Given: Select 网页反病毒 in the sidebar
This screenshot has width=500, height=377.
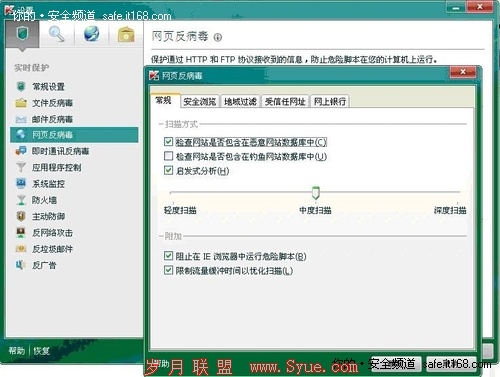Looking at the screenshot, I should pyautogui.click(x=74, y=135).
